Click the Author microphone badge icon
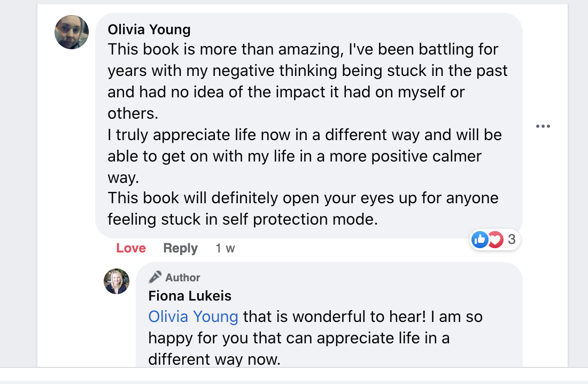This screenshot has height=384, width=588. [x=155, y=277]
